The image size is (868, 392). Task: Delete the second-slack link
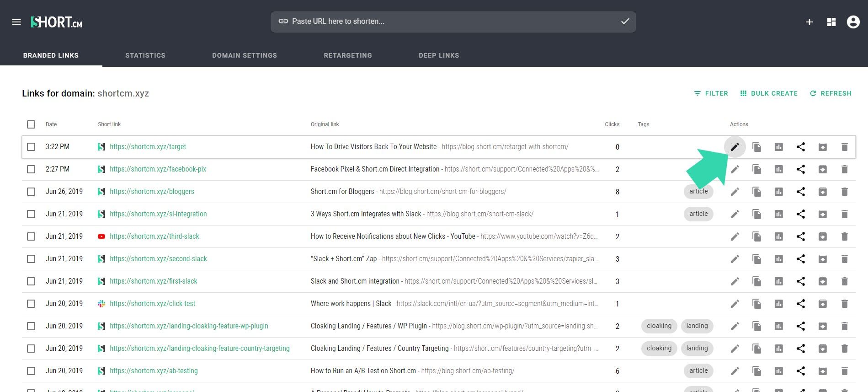click(x=845, y=259)
